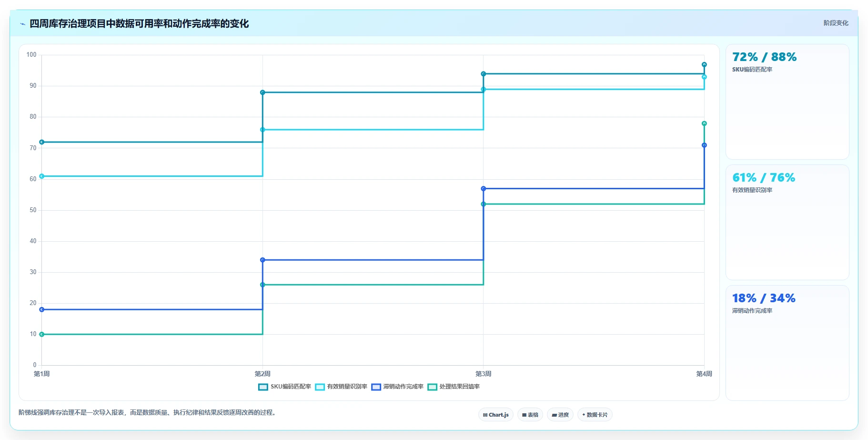Image resolution: width=868 pixels, height=440 pixels.
Task: Click the 滞销动作完成率 point at 第1周 (18)
Action: [x=42, y=309]
